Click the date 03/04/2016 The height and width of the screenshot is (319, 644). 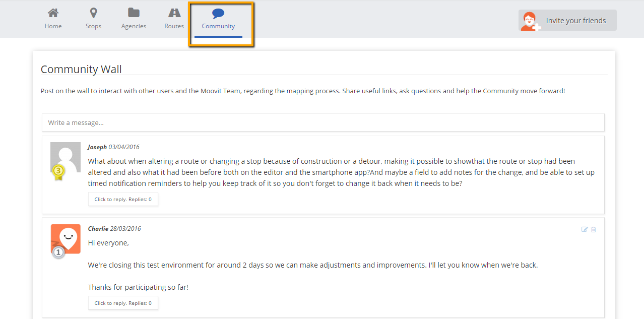(124, 147)
